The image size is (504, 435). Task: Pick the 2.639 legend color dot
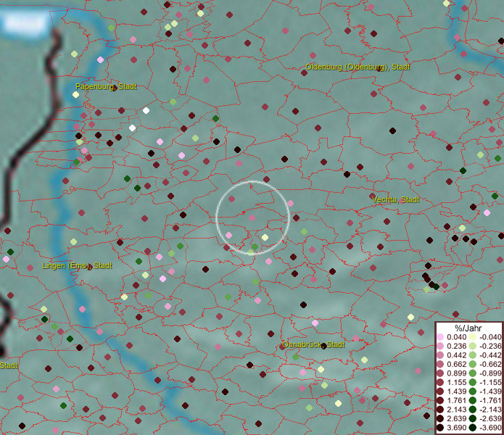pos(440,418)
